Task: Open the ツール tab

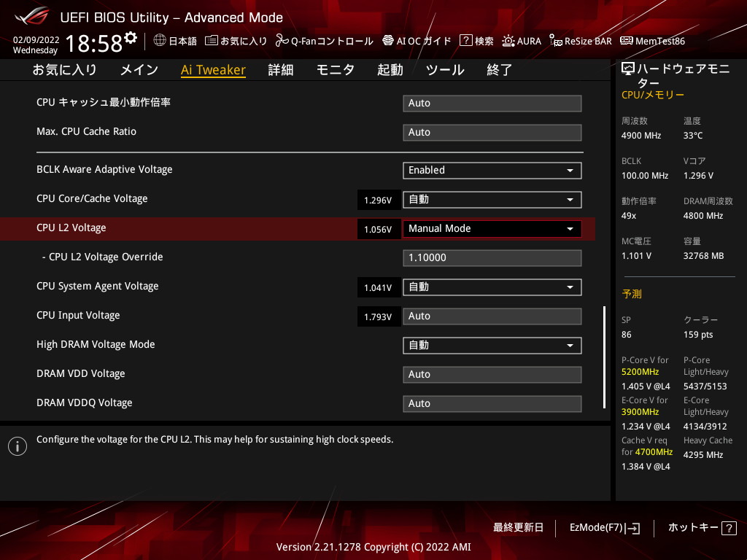Action: click(x=445, y=70)
